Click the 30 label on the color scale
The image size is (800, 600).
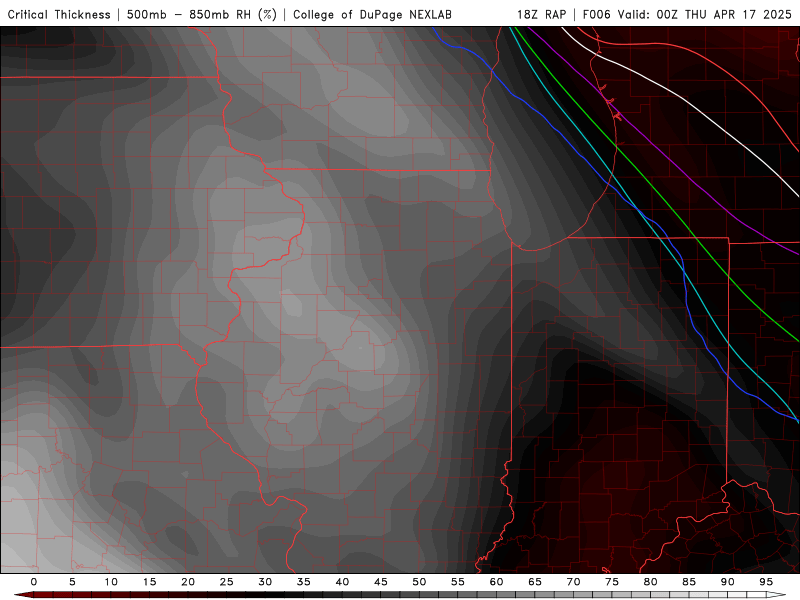(265, 582)
